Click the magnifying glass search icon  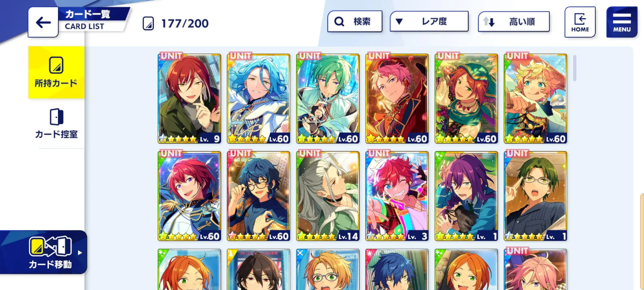click(339, 21)
